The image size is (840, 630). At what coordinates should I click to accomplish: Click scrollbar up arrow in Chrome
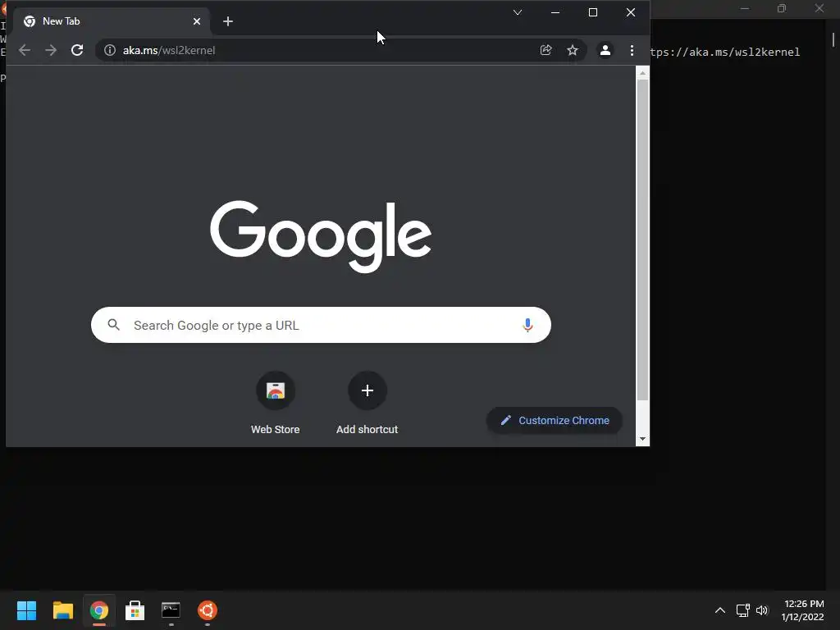[642, 73]
